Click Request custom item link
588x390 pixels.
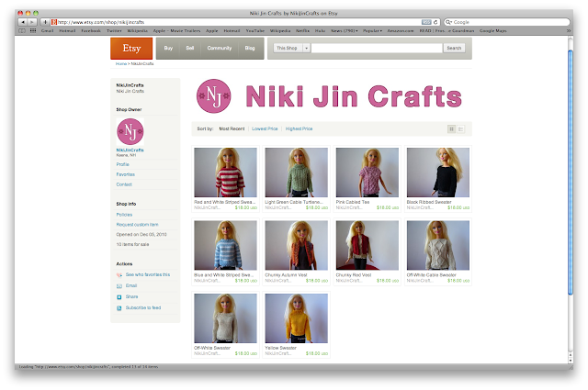pyautogui.click(x=137, y=225)
